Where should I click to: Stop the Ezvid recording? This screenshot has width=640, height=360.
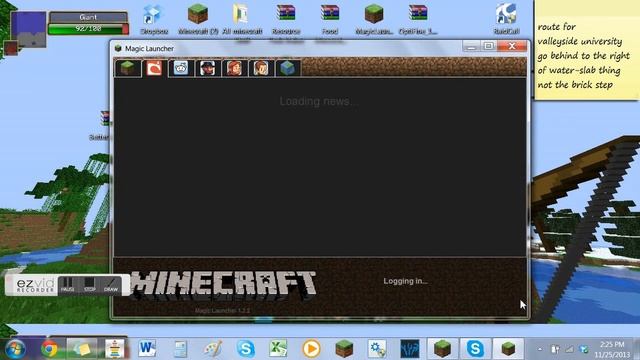pos(89,284)
